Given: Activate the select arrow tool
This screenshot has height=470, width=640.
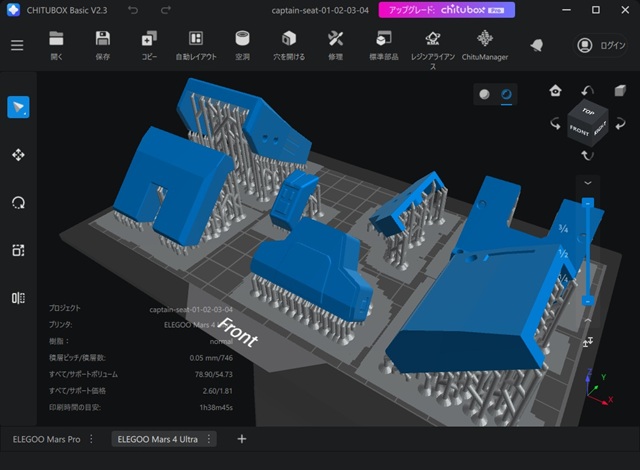Looking at the screenshot, I should (18, 107).
